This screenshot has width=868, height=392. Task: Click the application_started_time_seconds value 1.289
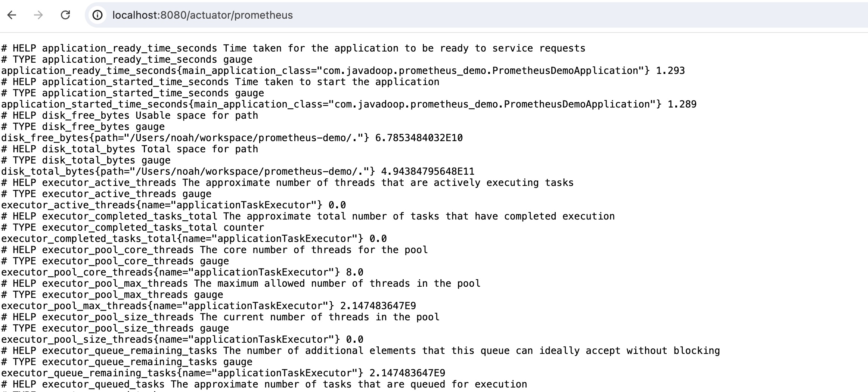point(682,104)
